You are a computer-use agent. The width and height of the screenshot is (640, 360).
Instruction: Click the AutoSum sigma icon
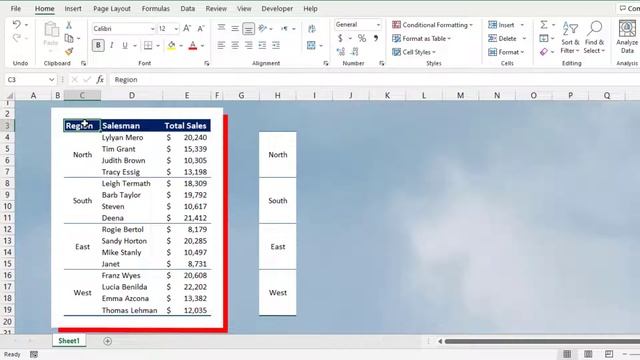tap(544, 25)
